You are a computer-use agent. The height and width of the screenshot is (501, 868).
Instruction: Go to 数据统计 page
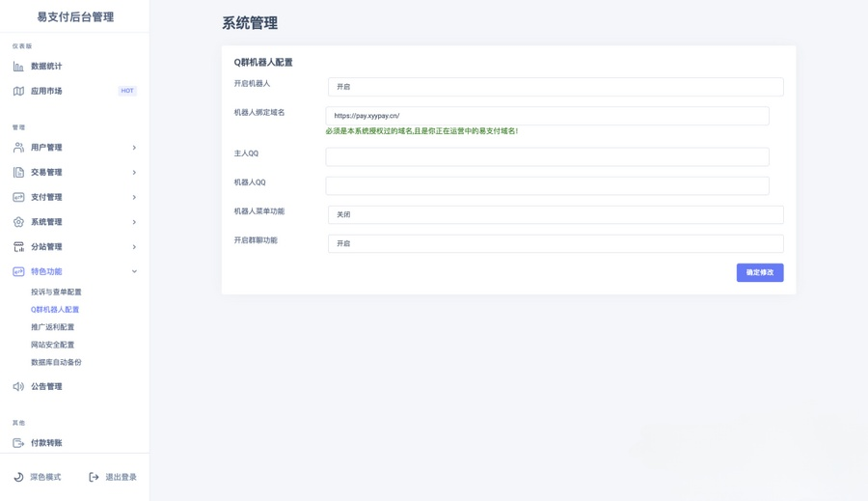[46, 67]
